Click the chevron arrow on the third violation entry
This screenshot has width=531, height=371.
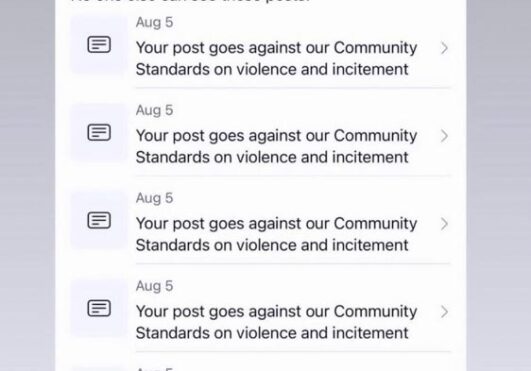point(444,224)
